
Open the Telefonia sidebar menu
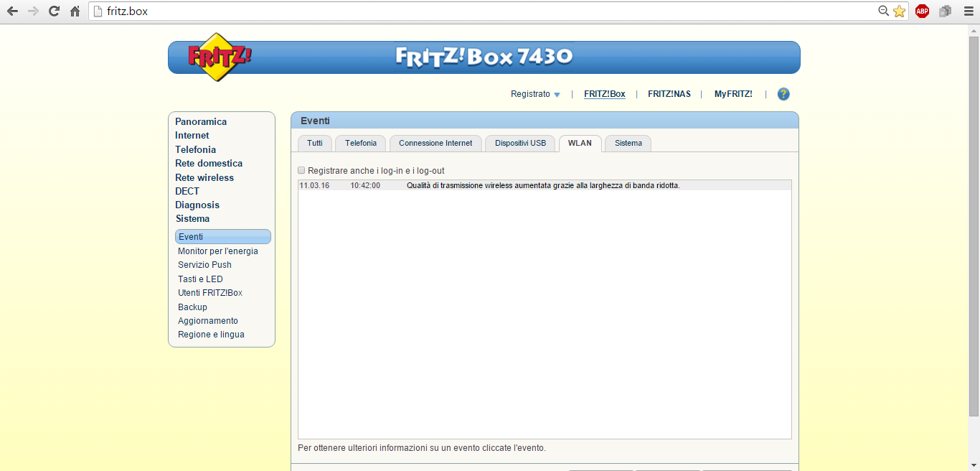click(x=195, y=149)
